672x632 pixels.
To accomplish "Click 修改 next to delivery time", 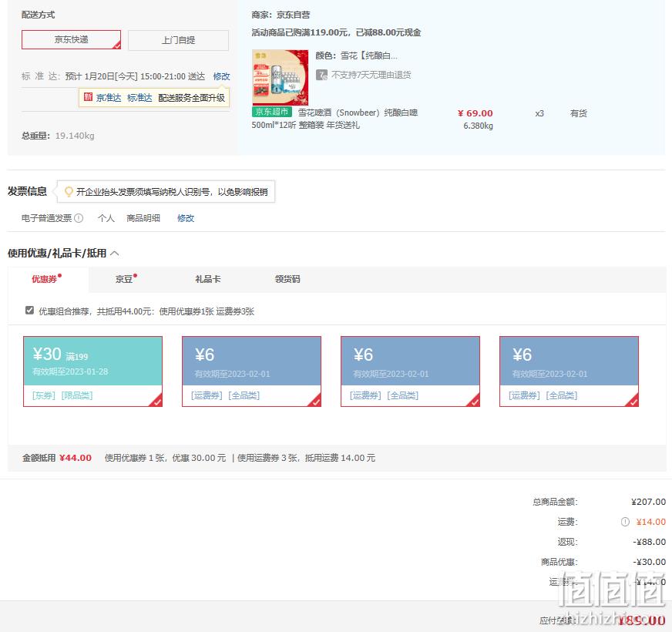I will point(222,76).
